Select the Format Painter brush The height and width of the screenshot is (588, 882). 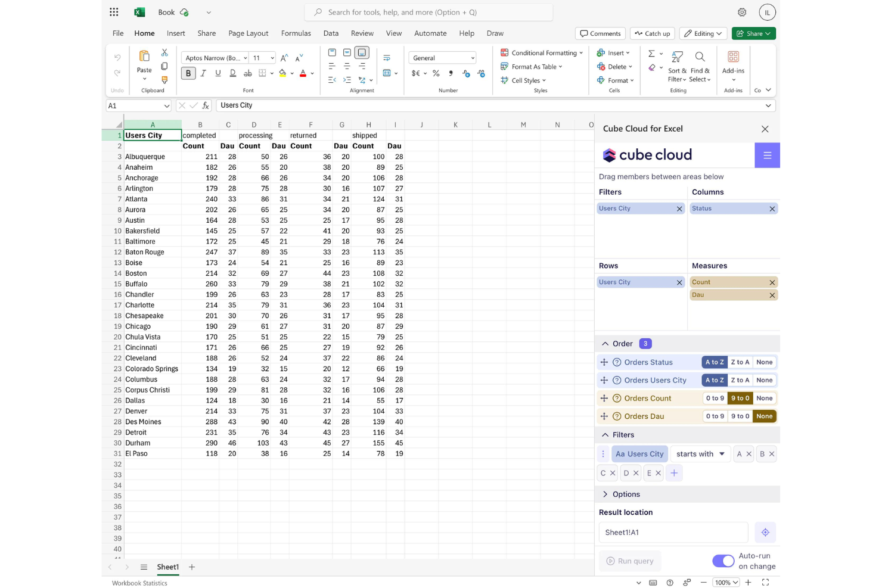tap(164, 80)
